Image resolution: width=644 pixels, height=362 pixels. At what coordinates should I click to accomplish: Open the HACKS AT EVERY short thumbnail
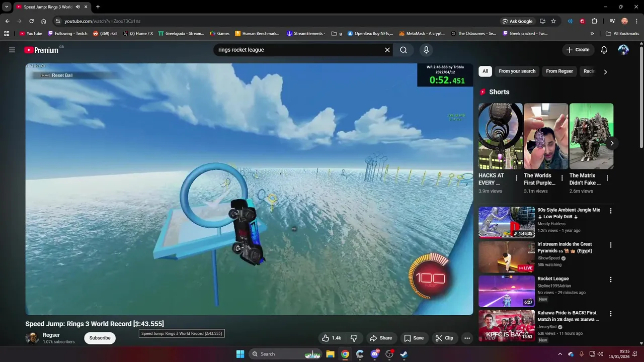(x=501, y=136)
